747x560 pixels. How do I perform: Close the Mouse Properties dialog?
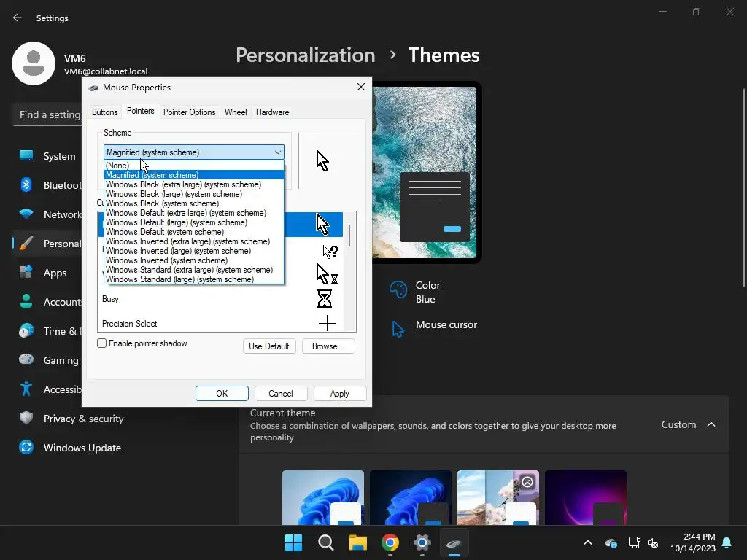361,87
